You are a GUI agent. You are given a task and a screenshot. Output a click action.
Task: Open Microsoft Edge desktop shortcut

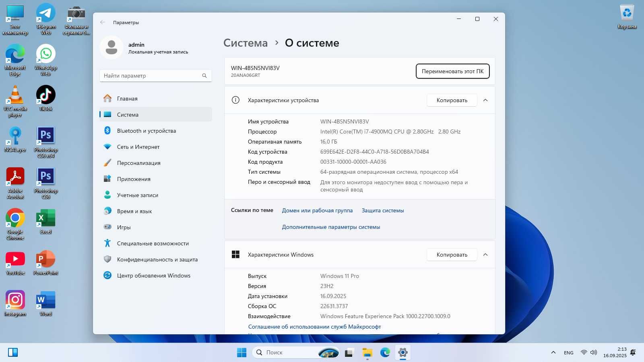tap(15, 60)
